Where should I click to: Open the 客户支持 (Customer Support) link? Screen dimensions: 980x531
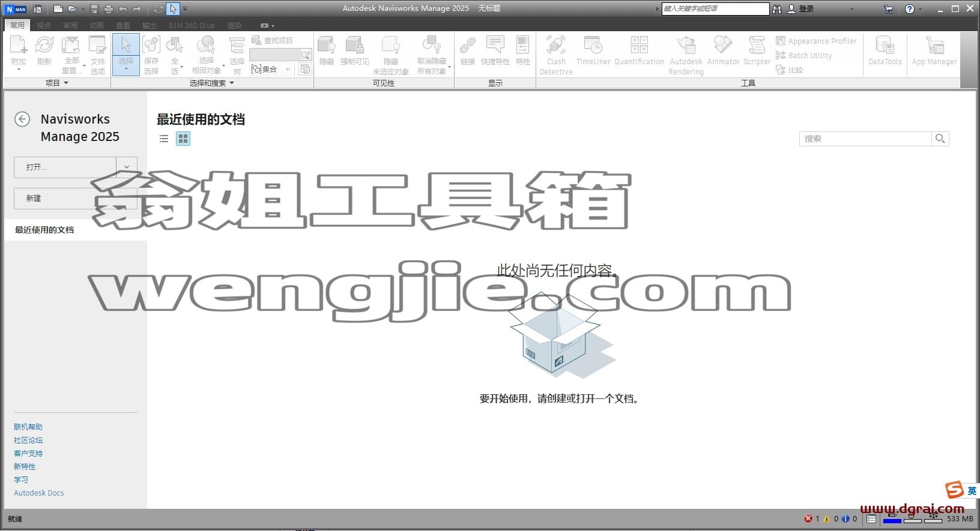pyautogui.click(x=28, y=454)
